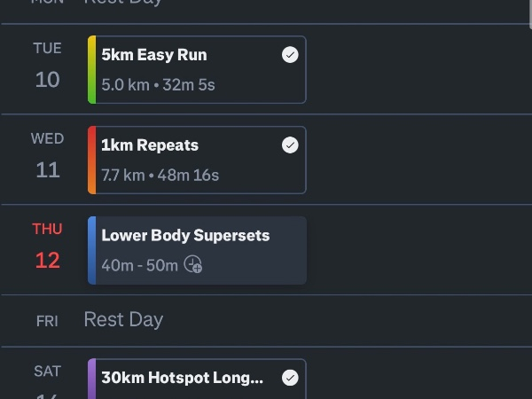Screen dimensions: 532x399
Task: Open the 5km Easy Run workout title
Action: tap(154, 55)
